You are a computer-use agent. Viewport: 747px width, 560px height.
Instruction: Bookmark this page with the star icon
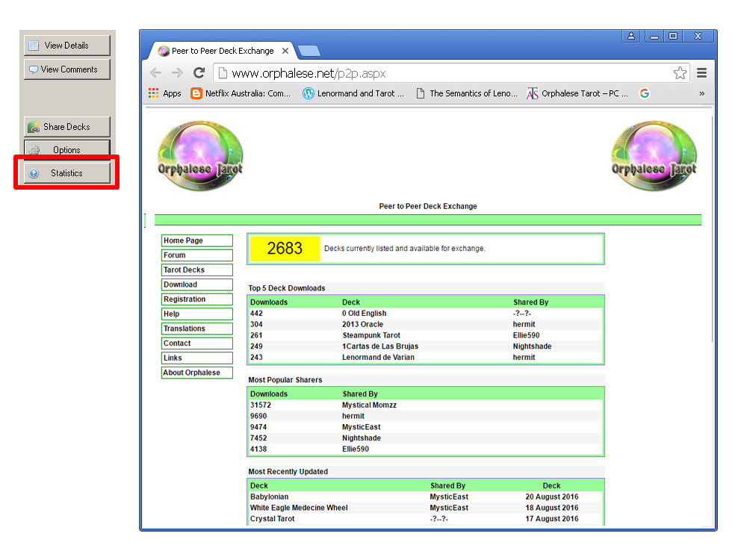coord(680,73)
